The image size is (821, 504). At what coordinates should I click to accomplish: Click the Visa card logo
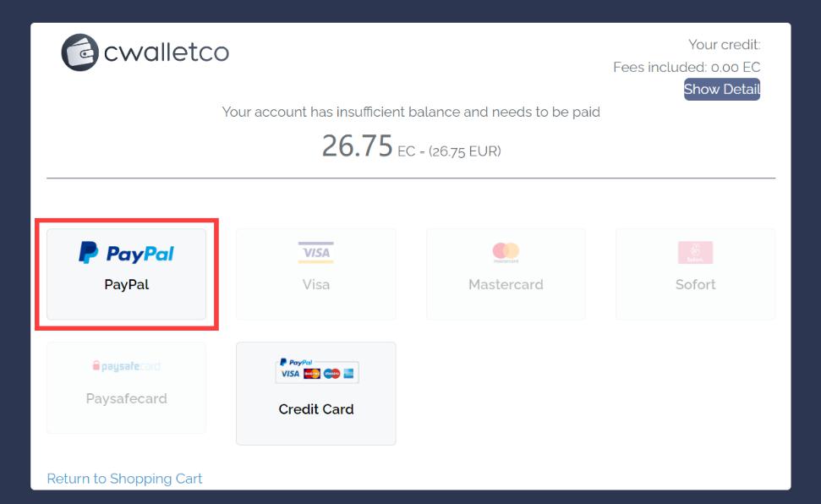point(316,252)
